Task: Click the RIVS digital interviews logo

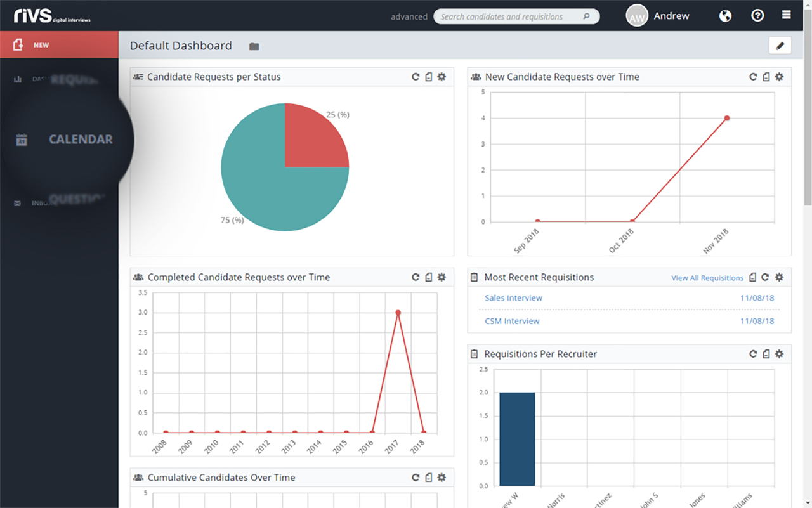Action: coord(52,16)
